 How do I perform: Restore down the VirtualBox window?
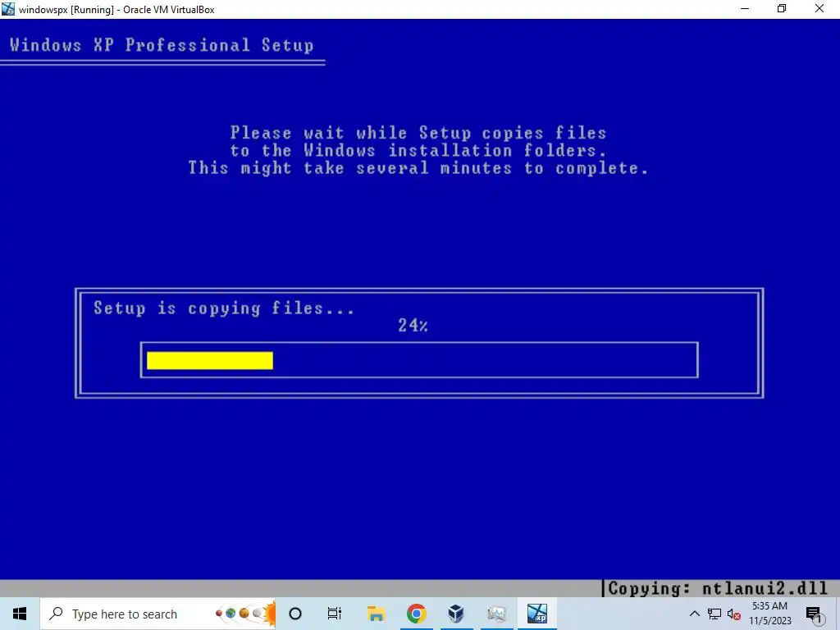coord(782,9)
